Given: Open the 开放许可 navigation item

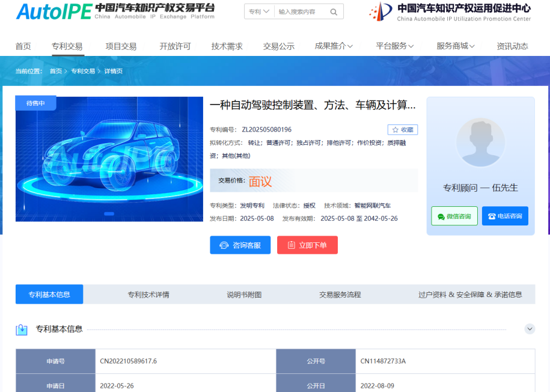Looking at the screenshot, I should [x=175, y=46].
